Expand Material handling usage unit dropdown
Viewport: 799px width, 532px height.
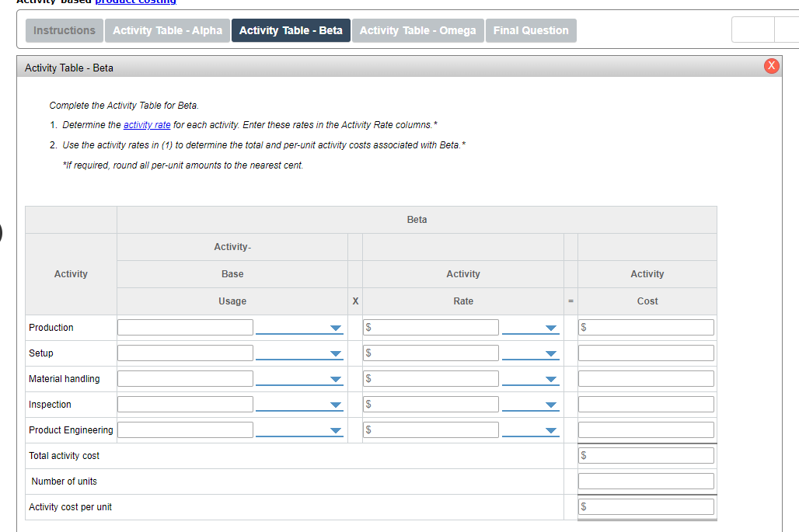click(299, 379)
